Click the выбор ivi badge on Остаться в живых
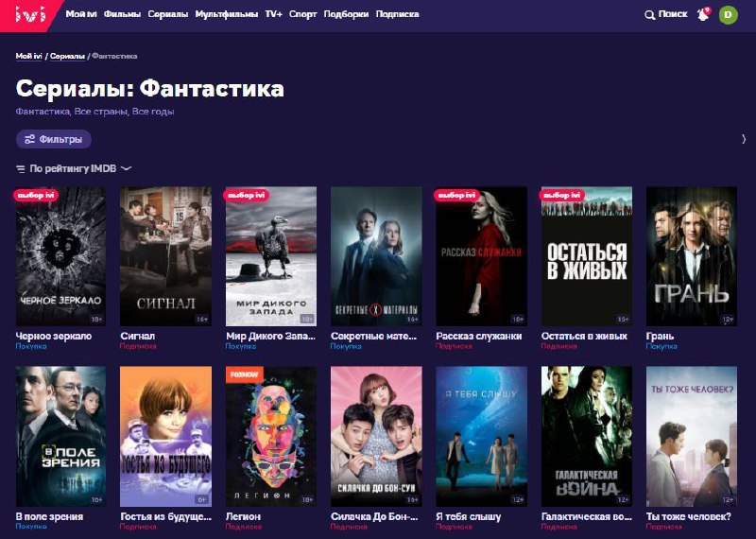Image resolution: width=756 pixels, height=539 pixels. point(562,195)
